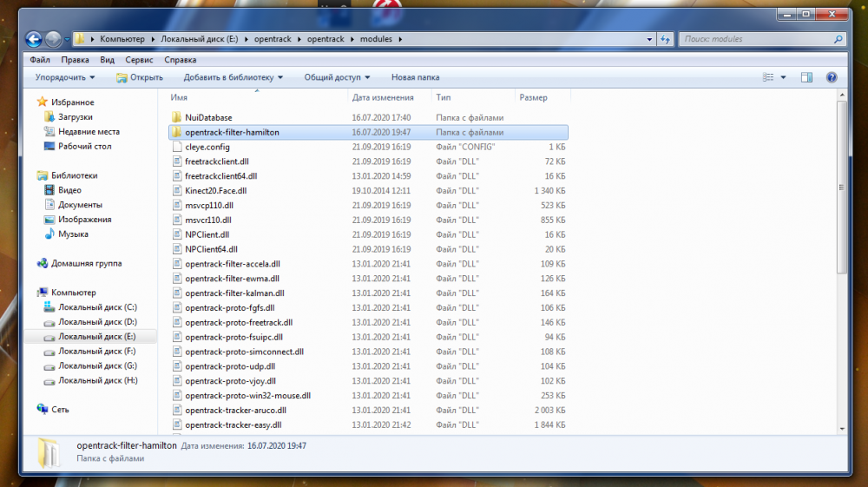The height and width of the screenshot is (487, 868).
Task: Select the cleye.config file icon
Action: pos(176,147)
